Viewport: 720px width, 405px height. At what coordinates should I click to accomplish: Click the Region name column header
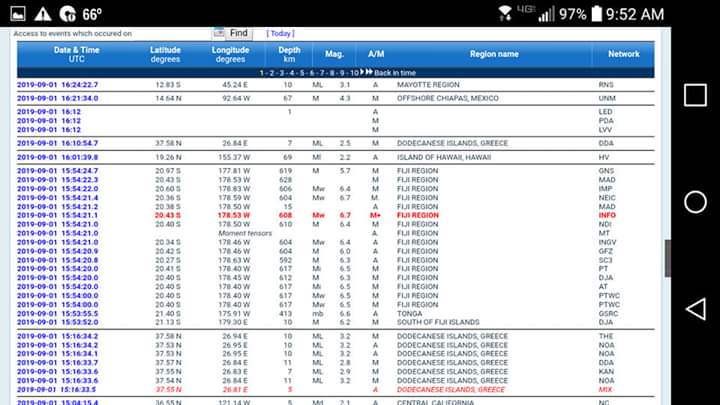click(x=494, y=54)
